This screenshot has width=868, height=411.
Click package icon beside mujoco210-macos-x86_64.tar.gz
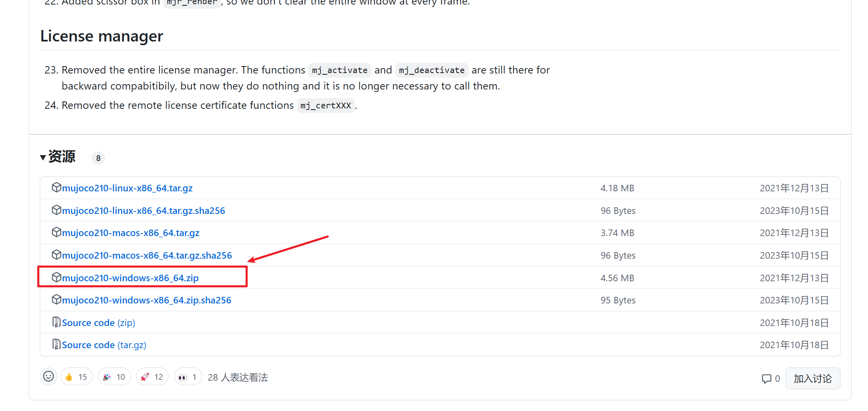pyautogui.click(x=57, y=232)
